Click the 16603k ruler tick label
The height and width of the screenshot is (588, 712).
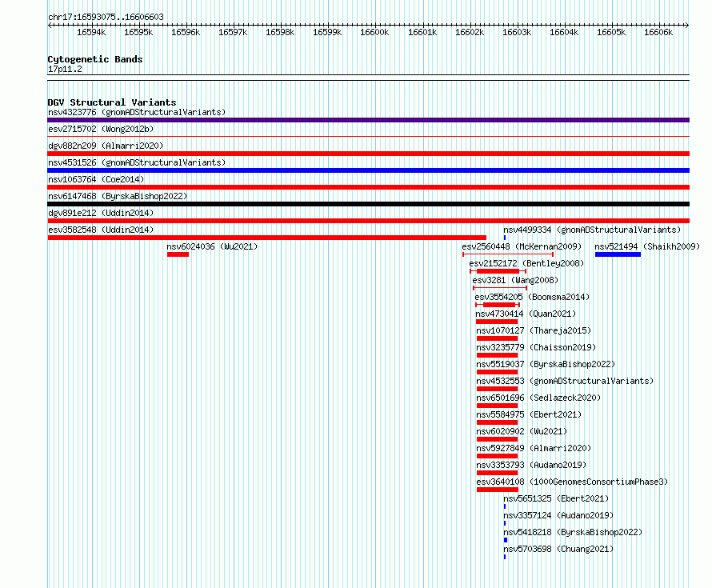click(517, 32)
